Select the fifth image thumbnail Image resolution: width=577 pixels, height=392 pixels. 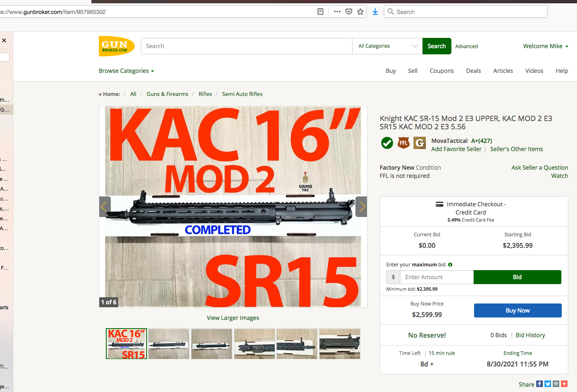(x=297, y=343)
